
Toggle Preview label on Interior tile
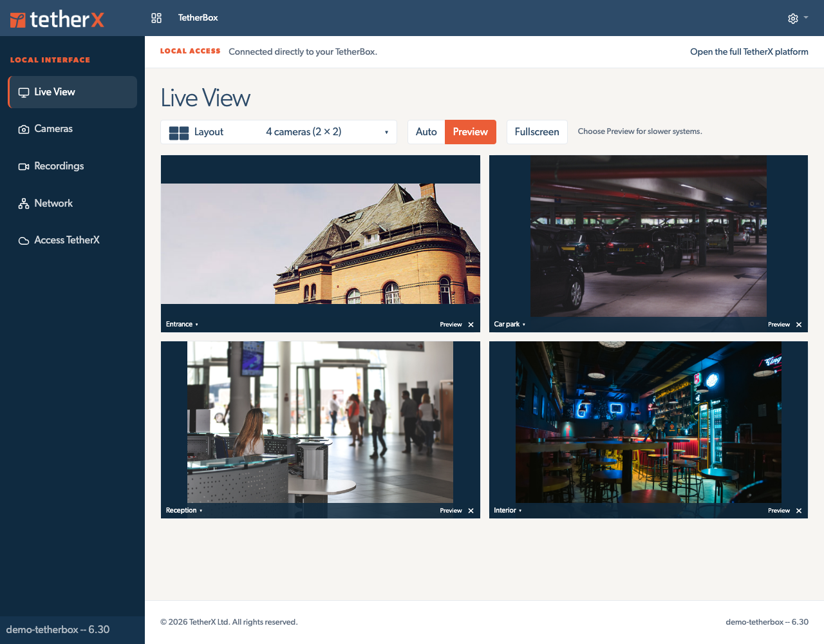tap(779, 511)
